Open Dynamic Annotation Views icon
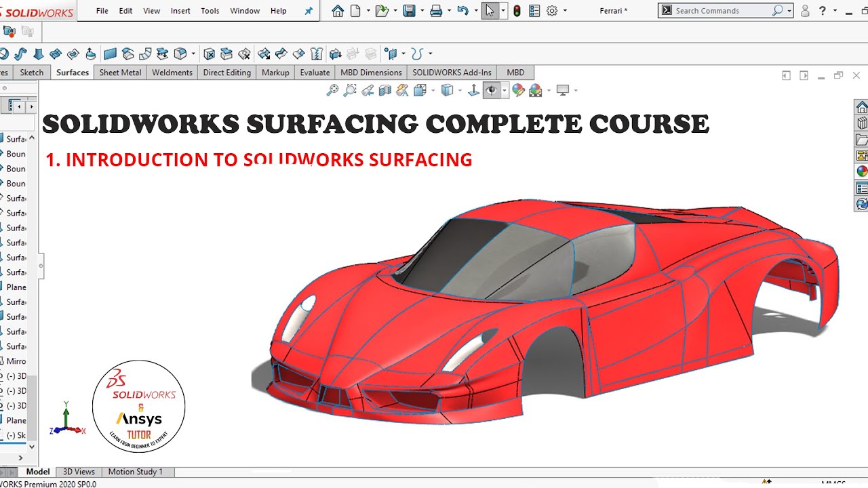This screenshot has width=868, height=488. click(x=402, y=90)
